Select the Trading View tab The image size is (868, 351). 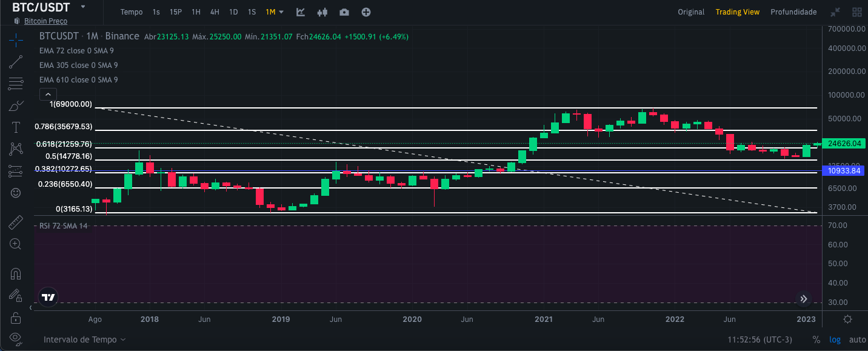pos(738,12)
